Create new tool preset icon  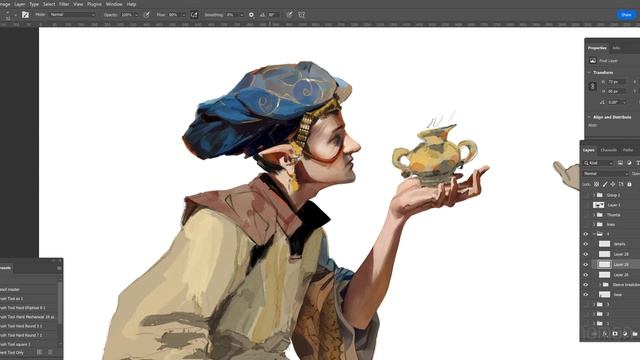coord(40,352)
